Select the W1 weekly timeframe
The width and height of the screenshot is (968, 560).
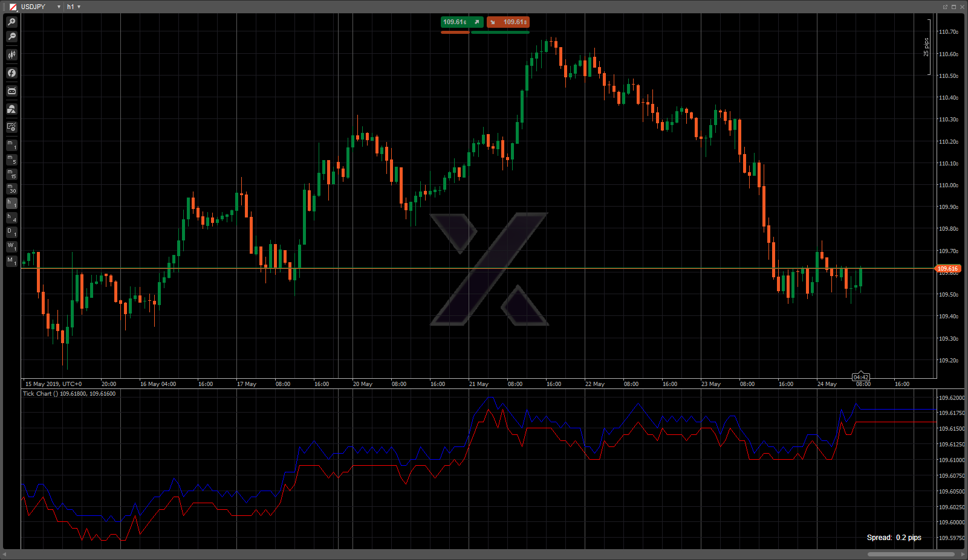(11, 246)
